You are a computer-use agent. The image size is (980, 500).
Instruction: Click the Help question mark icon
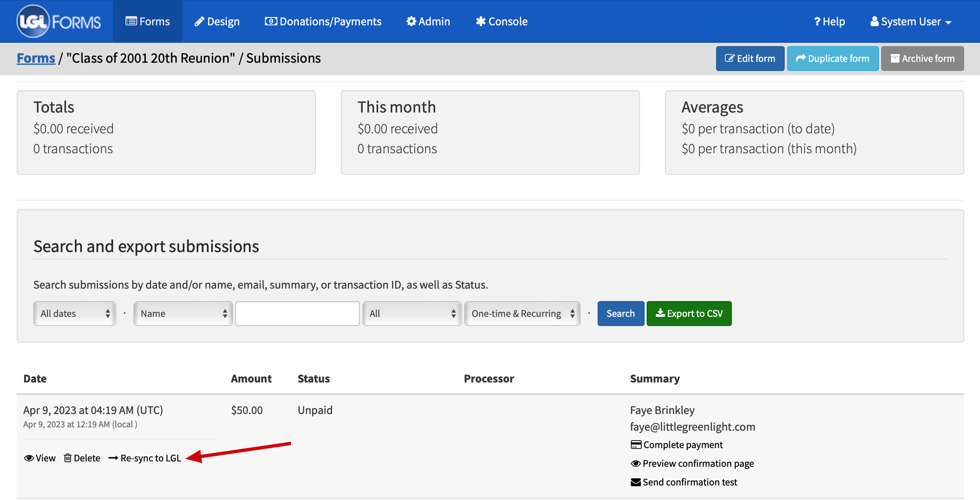pos(817,21)
